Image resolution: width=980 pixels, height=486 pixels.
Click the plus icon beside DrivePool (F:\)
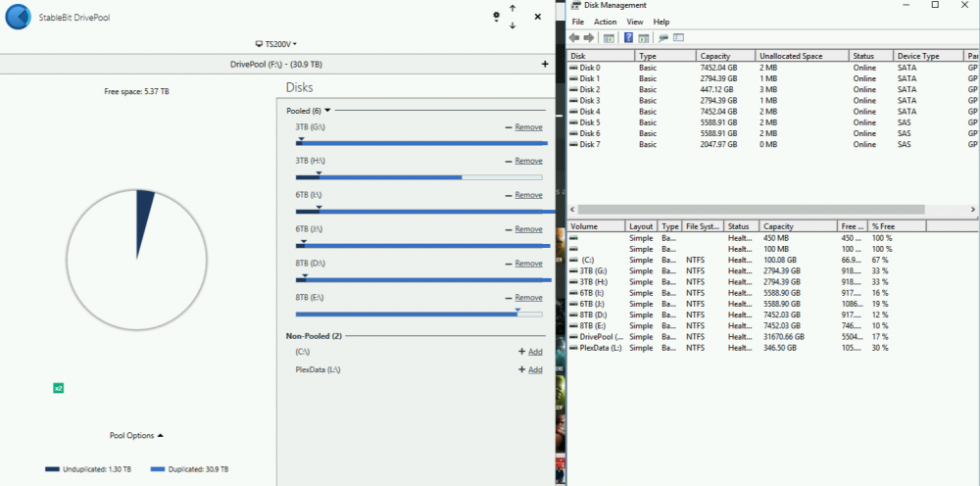[x=545, y=65]
